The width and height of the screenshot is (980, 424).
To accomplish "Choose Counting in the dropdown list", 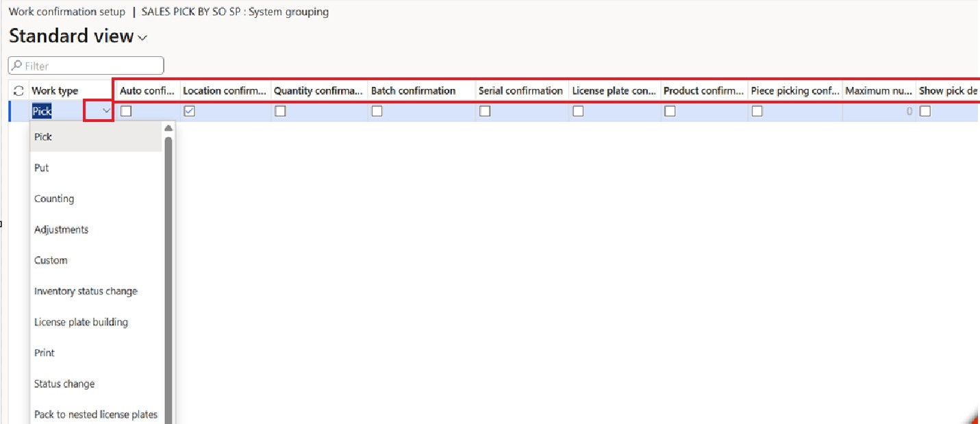I will point(54,199).
